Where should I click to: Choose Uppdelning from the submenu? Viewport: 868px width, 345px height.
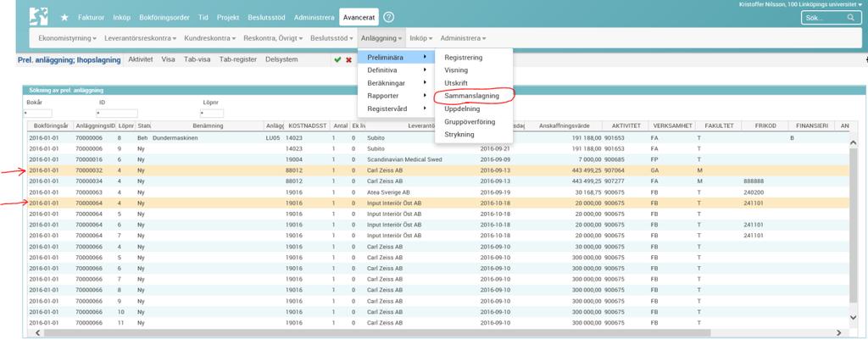pos(462,109)
